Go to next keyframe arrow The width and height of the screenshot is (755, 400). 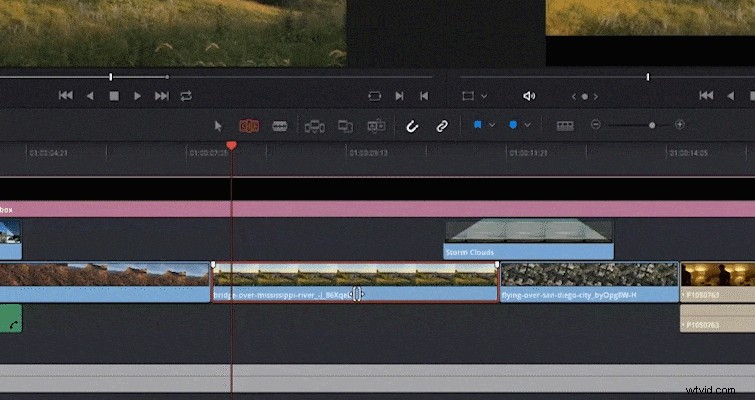coord(596,97)
